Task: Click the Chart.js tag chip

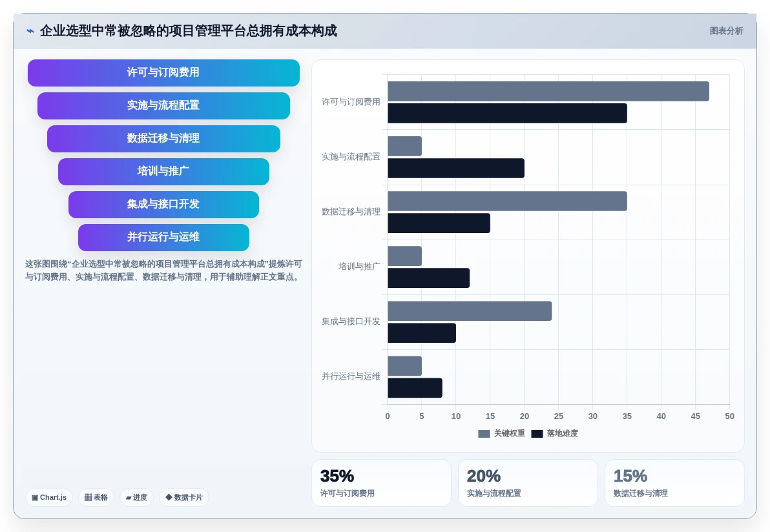Action: [49, 497]
